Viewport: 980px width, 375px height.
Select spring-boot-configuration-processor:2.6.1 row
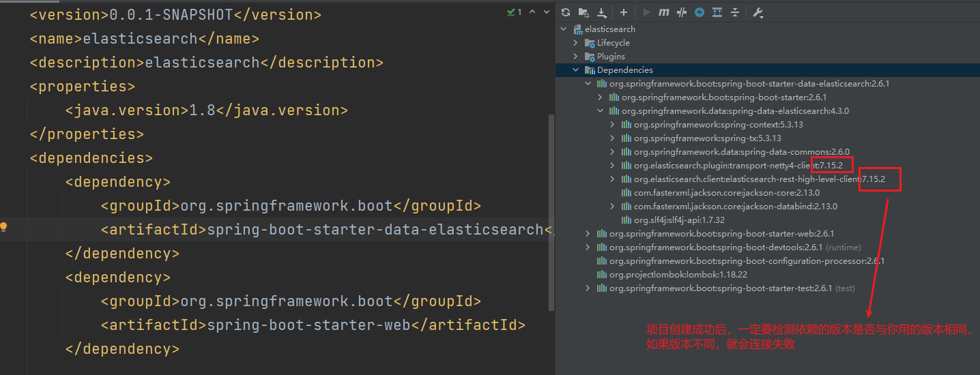(747, 261)
